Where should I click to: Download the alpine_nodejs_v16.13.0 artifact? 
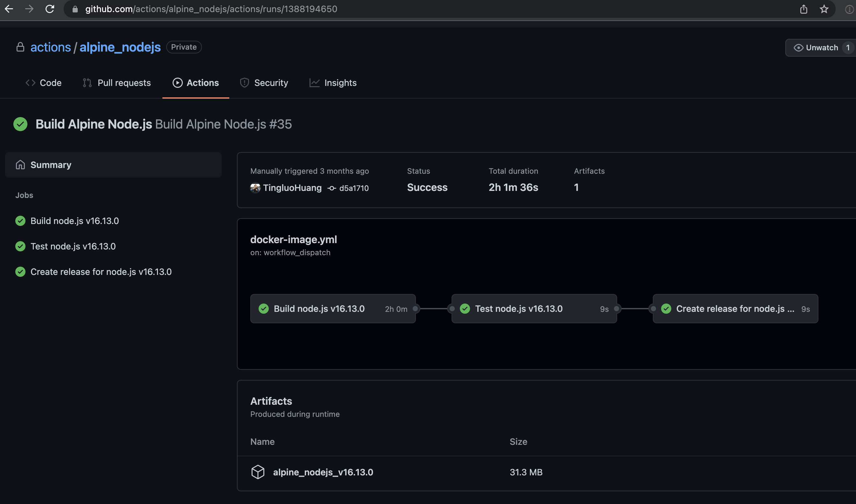coord(323,472)
